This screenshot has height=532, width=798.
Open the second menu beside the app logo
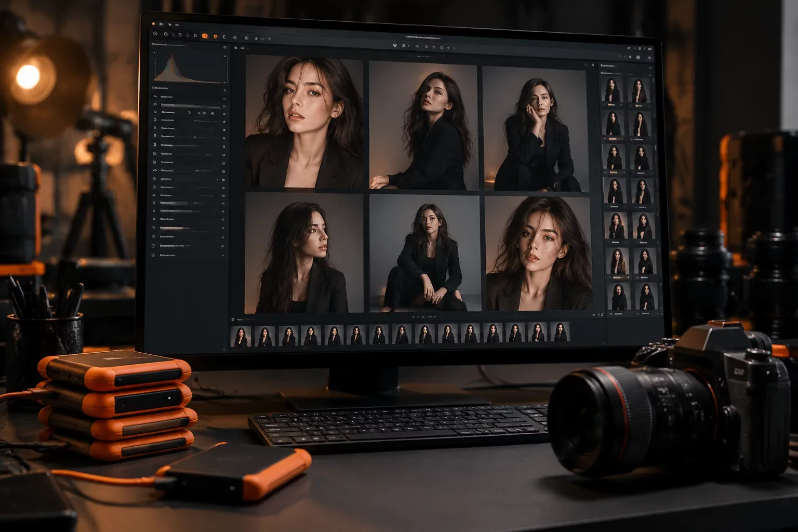tap(161, 24)
